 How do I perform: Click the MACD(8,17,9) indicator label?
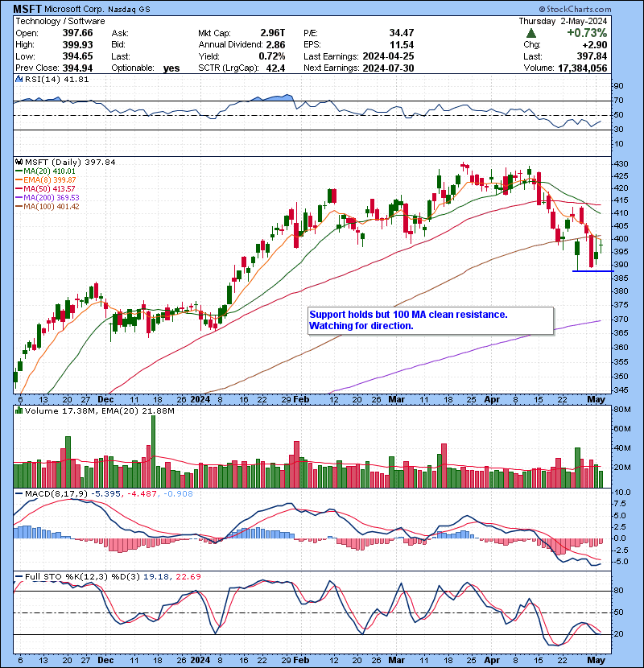coord(56,494)
